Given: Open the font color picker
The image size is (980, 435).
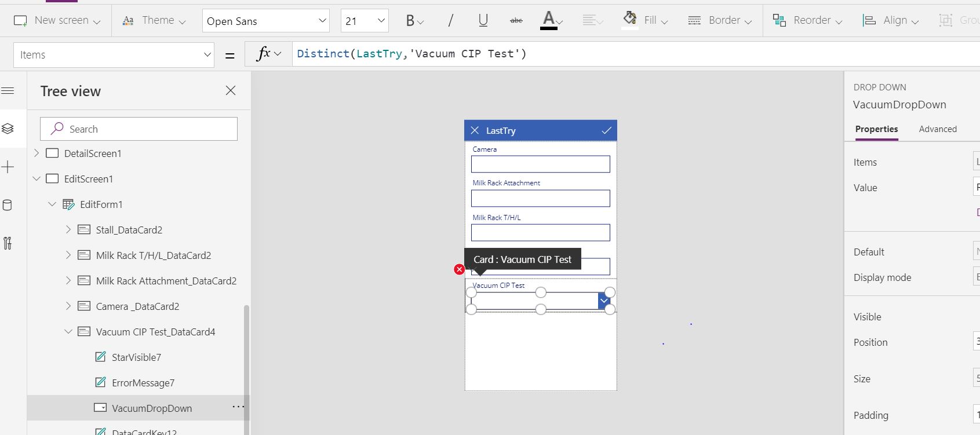Looking at the screenshot, I should click(549, 20).
